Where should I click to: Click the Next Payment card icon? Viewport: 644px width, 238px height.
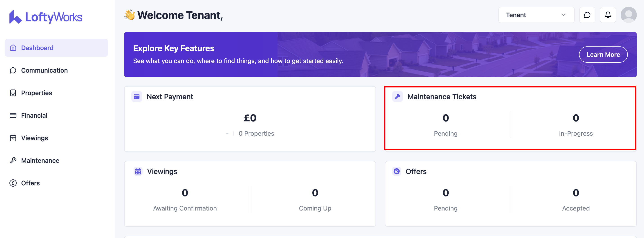pos(137,97)
